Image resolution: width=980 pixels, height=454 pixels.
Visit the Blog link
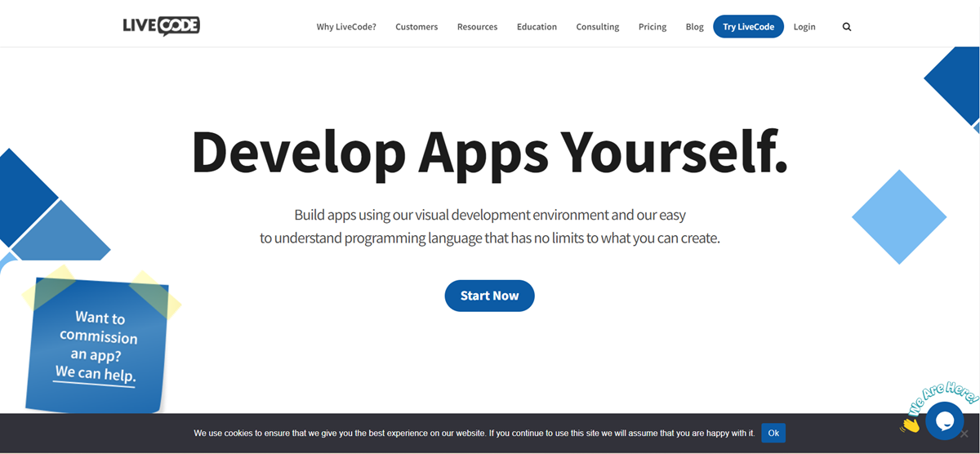click(x=695, y=27)
